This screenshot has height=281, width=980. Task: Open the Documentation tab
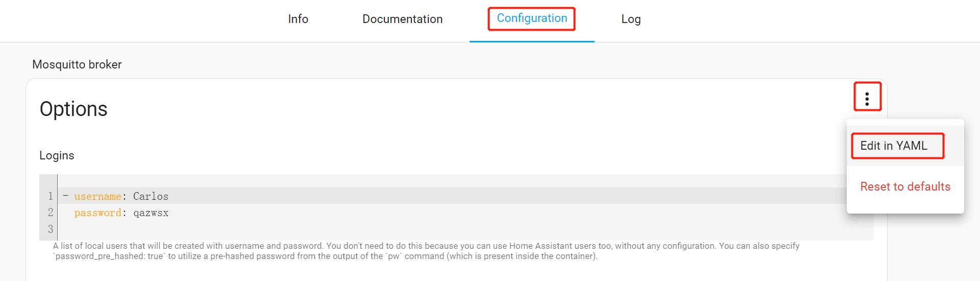pos(402,19)
